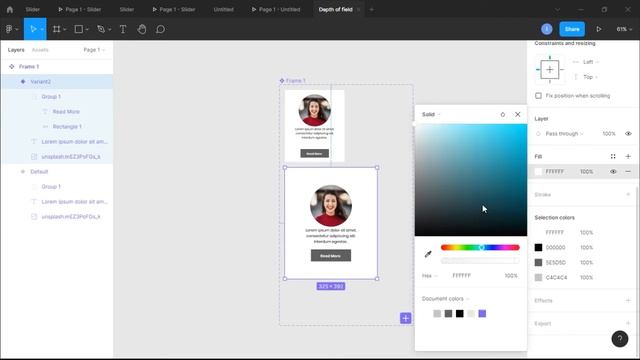Select the purple document color swatch
This screenshot has height=360, width=640.
(x=482, y=313)
